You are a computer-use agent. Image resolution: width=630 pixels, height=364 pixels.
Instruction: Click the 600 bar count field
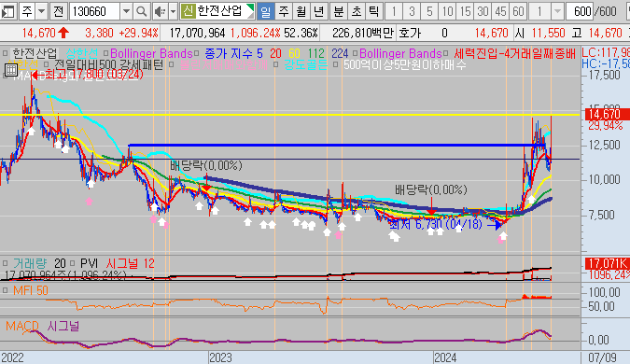click(x=580, y=11)
